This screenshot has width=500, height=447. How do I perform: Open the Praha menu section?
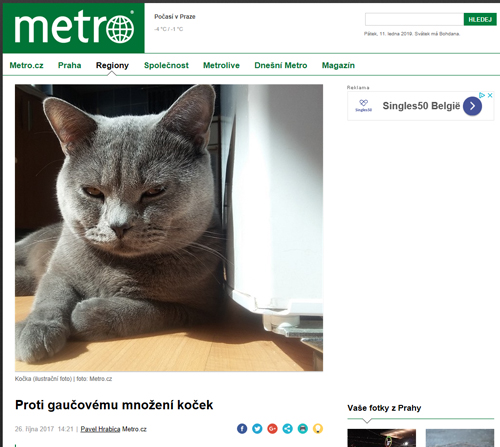coord(69,65)
